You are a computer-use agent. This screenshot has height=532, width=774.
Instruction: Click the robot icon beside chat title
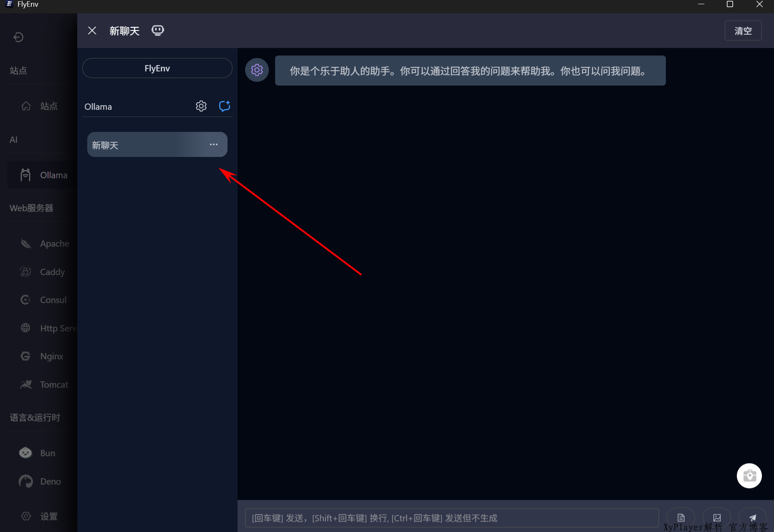point(157,30)
